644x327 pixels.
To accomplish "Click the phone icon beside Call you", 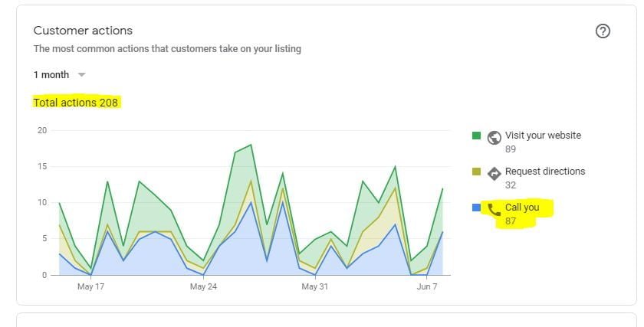I will click(x=495, y=209).
